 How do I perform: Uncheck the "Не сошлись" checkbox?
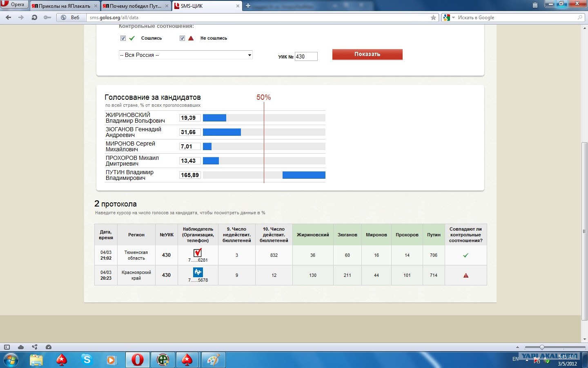click(182, 38)
